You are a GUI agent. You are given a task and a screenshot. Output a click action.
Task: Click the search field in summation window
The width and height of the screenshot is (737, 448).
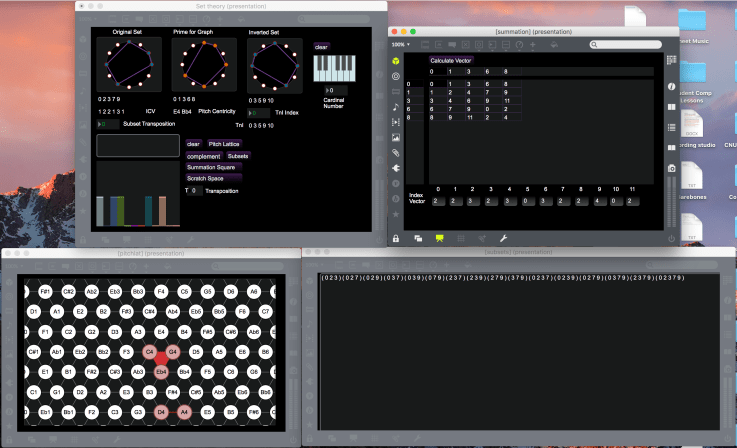tap(626, 44)
